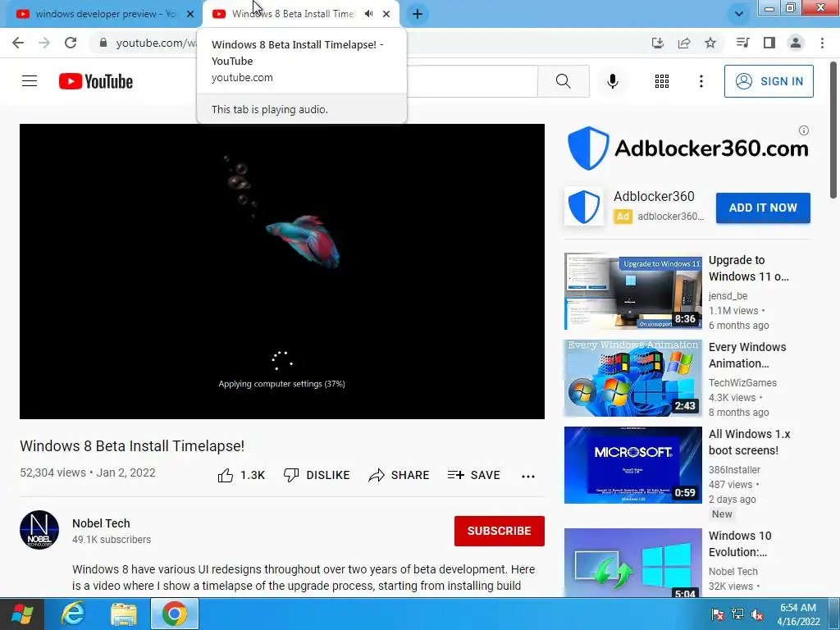This screenshot has height=630, width=840.
Task: Click the Upgrade to Windows 11 title
Action: [x=748, y=268]
